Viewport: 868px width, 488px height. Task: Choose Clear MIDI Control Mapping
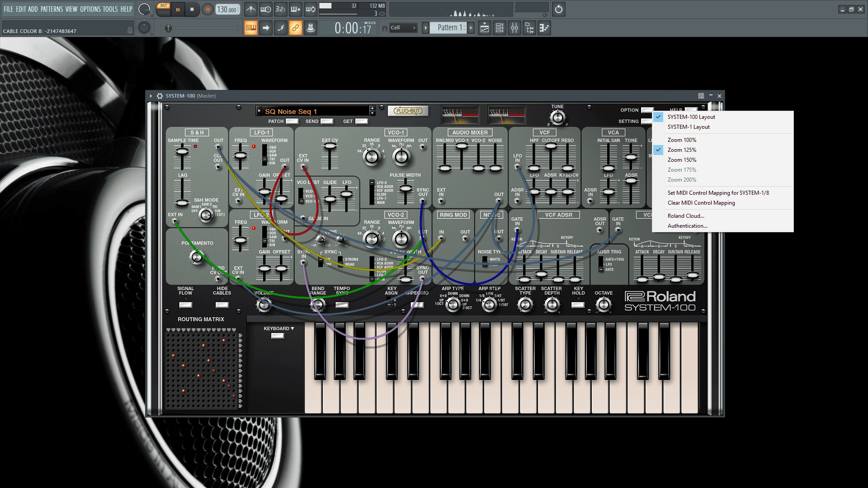tap(723, 202)
